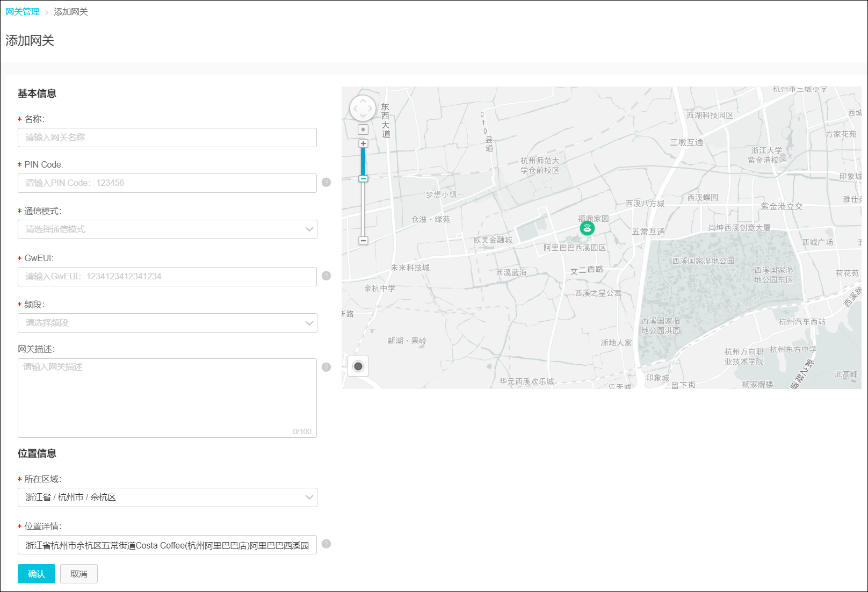Image resolution: width=868 pixels, height=592 pixels.
Task: Show help for the 位置详情 field
Action: click(326, 544)
